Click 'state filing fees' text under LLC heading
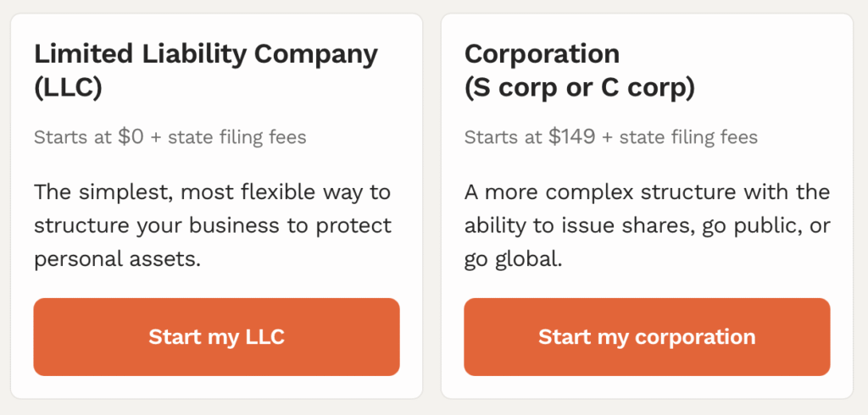This screenshot has height=415, width=868. tap(237, 136)
